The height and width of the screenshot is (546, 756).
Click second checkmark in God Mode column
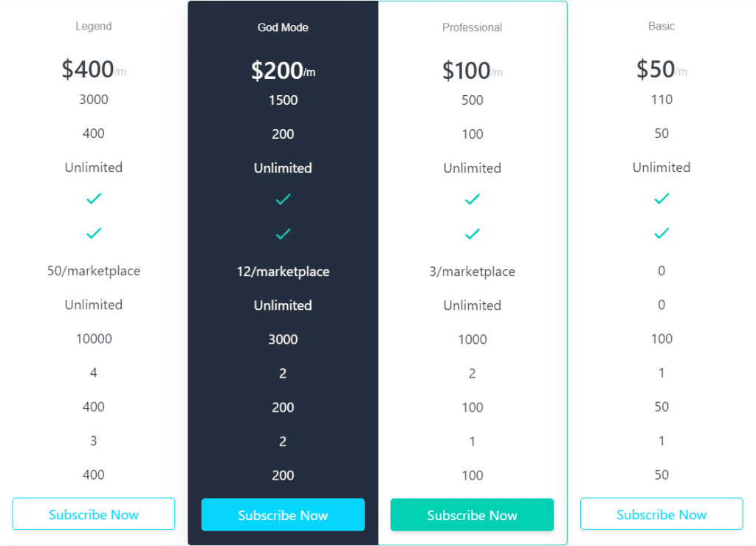tap(283, 234)
